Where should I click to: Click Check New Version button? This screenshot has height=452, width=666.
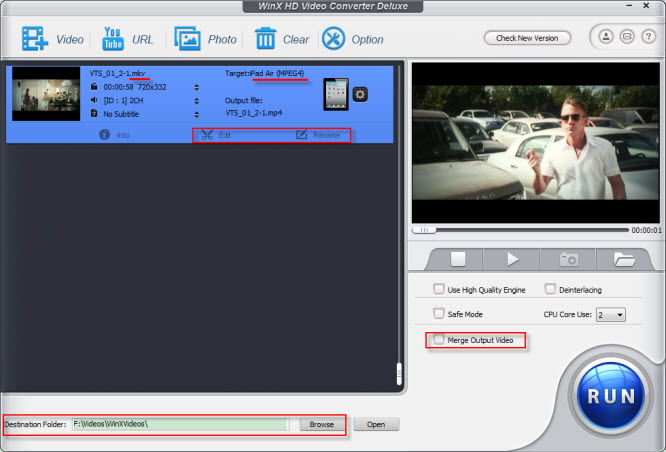pyautogui.click(x=527, y=38)
